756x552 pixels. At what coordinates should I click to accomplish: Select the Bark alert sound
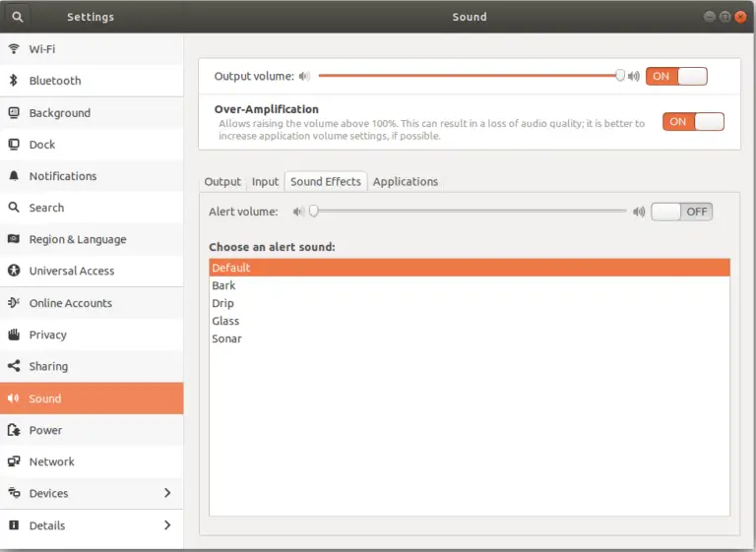(224, 285)
